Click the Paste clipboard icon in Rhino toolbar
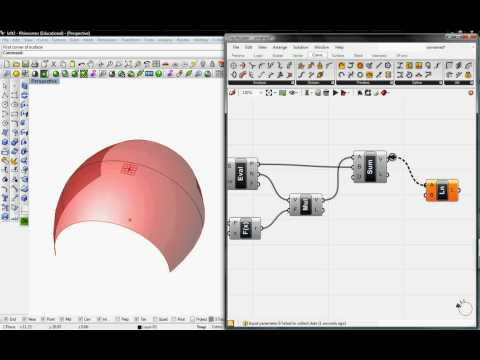Viewport: 480px width, 360px height. coord(72,64)
